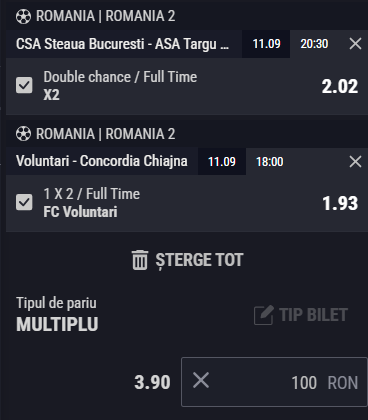Click the trash can icon beside ȘTERGE TOT
This screenshot has height=420, width=368.
tap(140, 260)
